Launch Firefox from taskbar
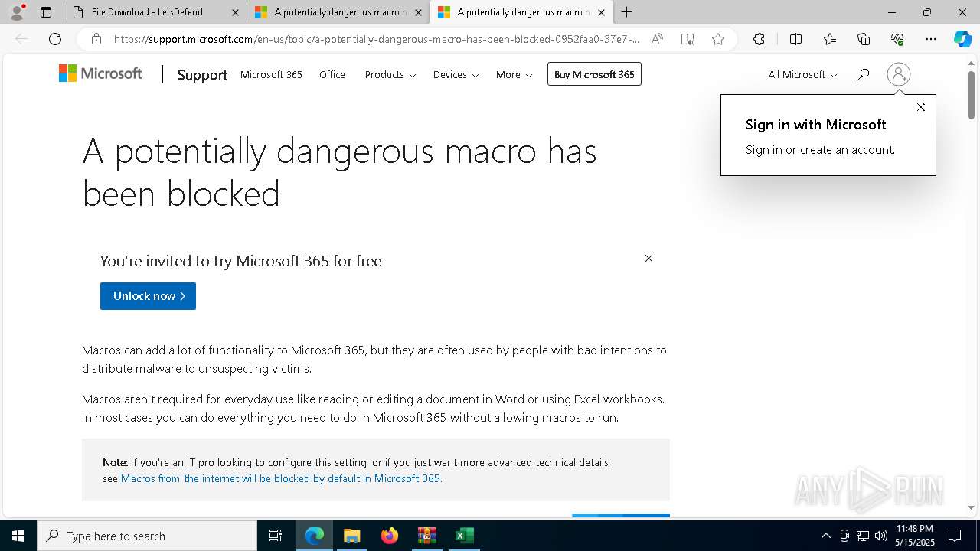Screen dimensions: 980x551 (389, 536)
